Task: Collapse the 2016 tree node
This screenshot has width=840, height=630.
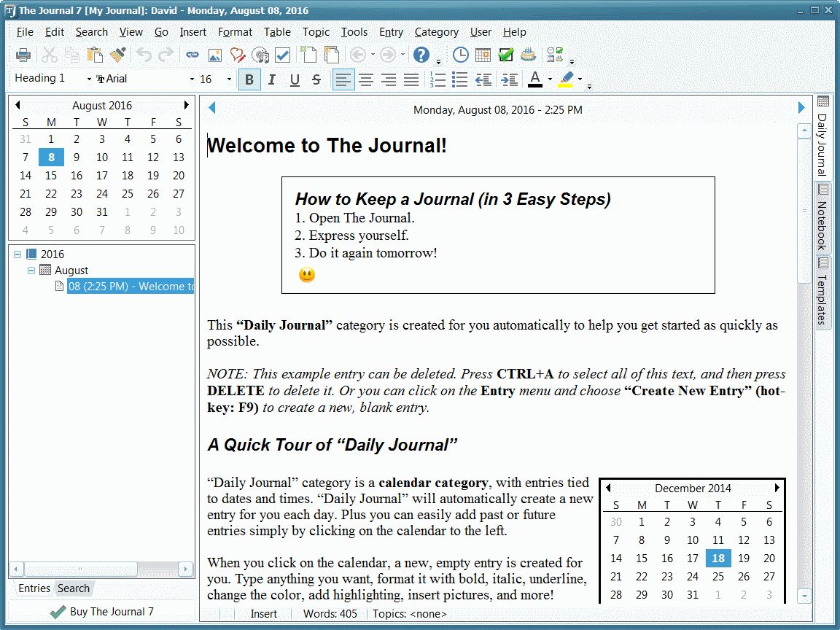Action: pos(17,254)
